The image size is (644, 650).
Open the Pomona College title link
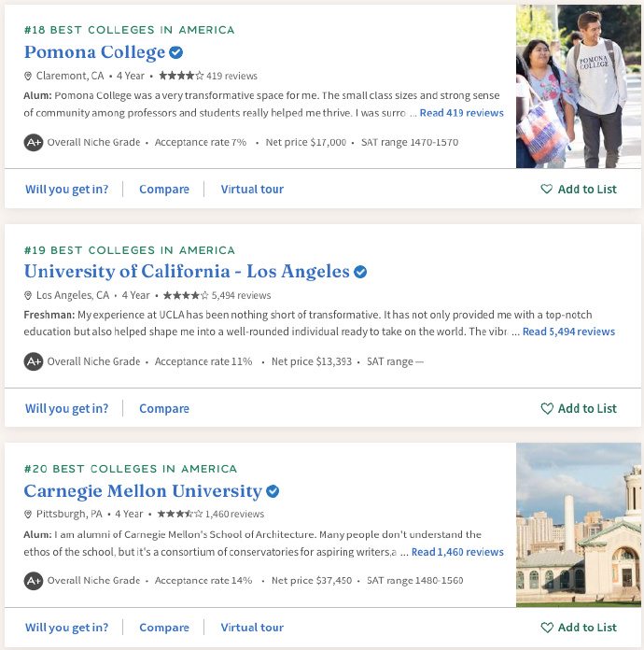[x=94, y=52]
